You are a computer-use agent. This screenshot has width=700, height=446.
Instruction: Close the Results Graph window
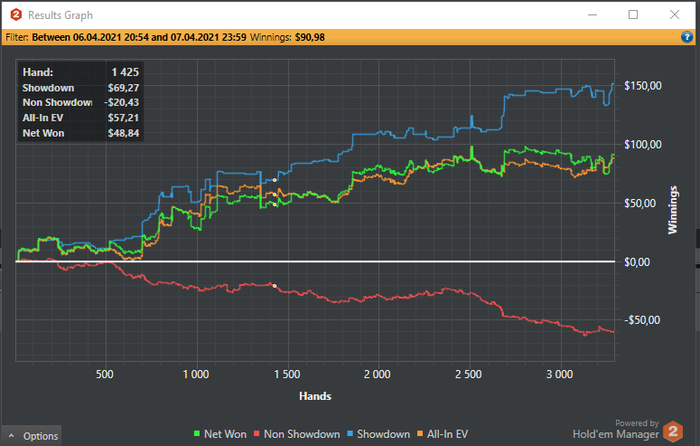click(x=675, y=15)
